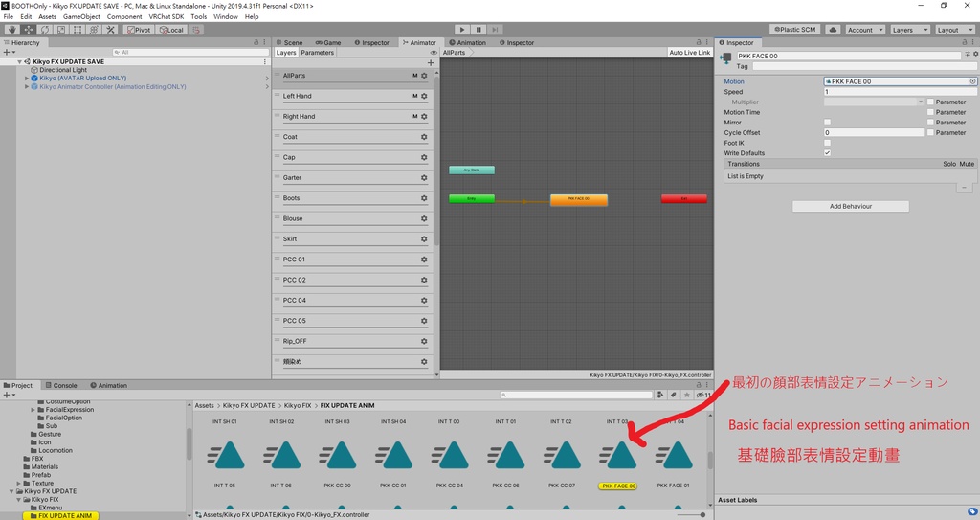The width and height of the screenshot is (980, 520).
Task: Toggle the Local button
Action: (x=171, y=30)
